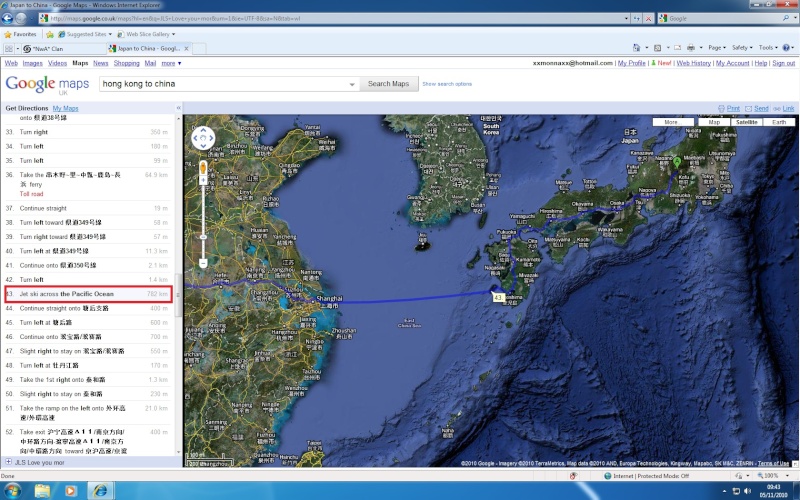Image resolution: width=800 pixels, height=500 pixels.
Task: Click the Search Maps button
Action: [x=389, y=84]
